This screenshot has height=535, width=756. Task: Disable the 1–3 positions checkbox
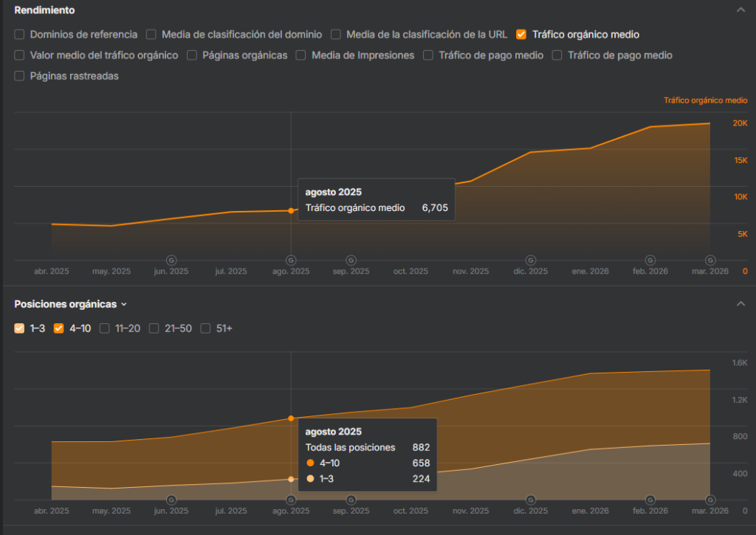click(x=20, y=328)
